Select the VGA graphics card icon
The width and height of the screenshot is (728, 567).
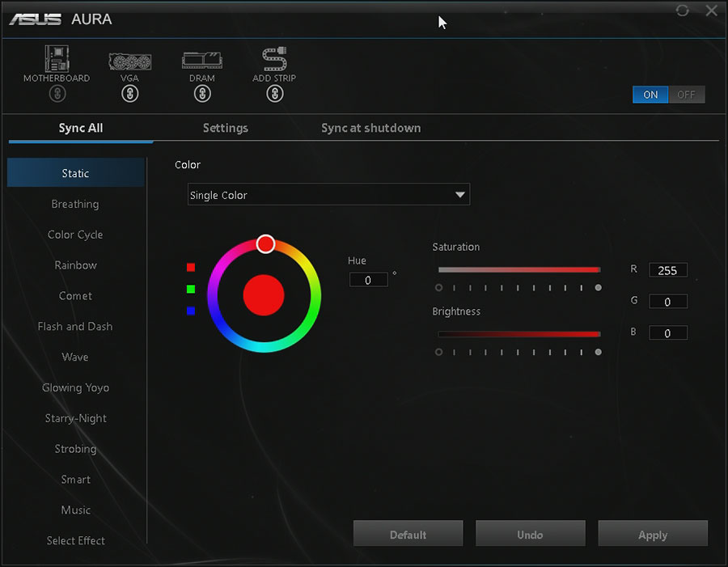[x=130, y=61]
